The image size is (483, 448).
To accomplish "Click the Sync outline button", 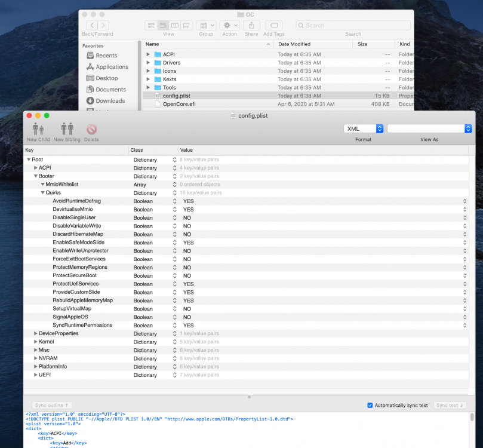I will [x=52, y=405].
